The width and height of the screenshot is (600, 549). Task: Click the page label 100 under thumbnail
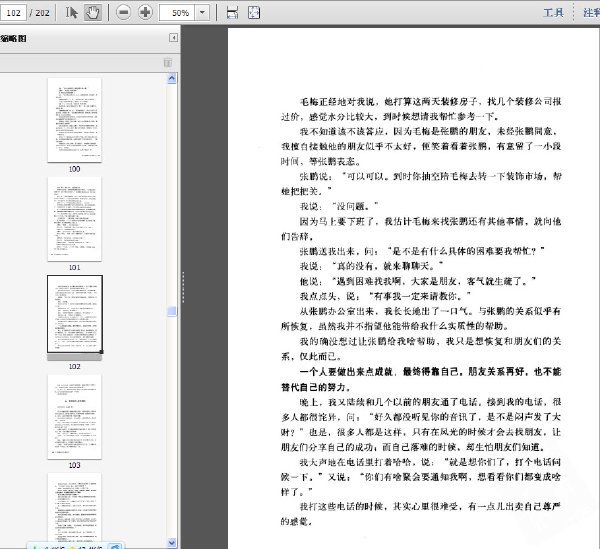point(74,169)
